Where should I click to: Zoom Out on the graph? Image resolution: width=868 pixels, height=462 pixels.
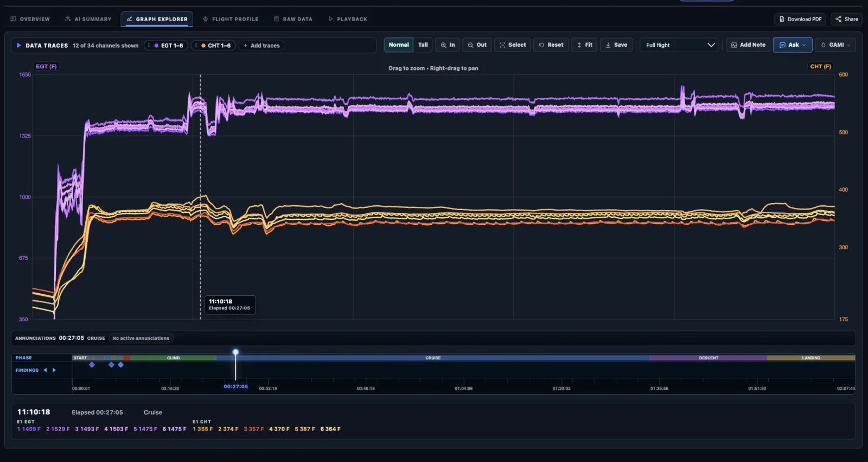pyautogui.click(x=477, y=45)
